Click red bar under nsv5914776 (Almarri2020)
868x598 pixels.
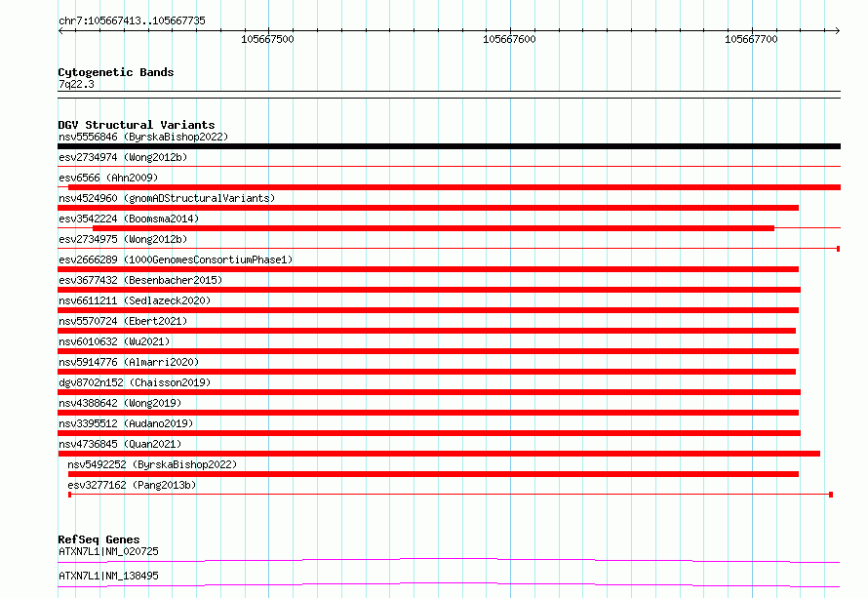427,372
